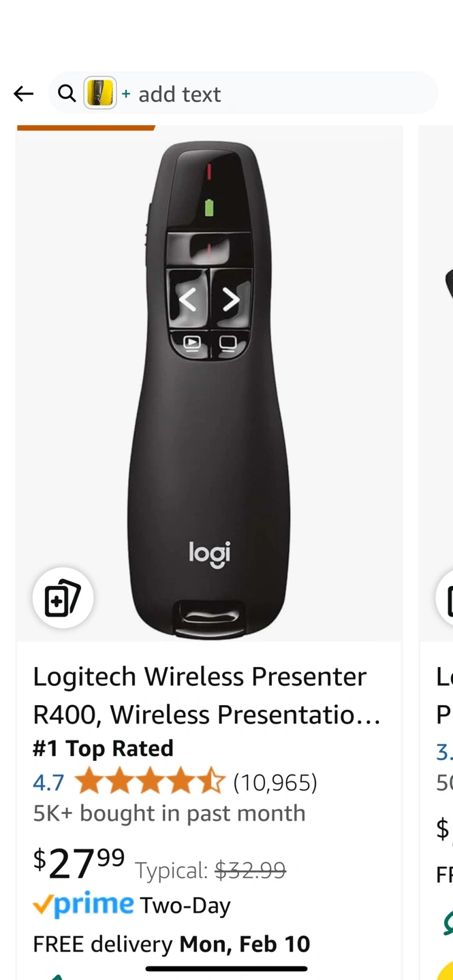This screenshot has width=453, height=980.
Task: Tap the yellow button at bottom right corner
Action: 446,971
